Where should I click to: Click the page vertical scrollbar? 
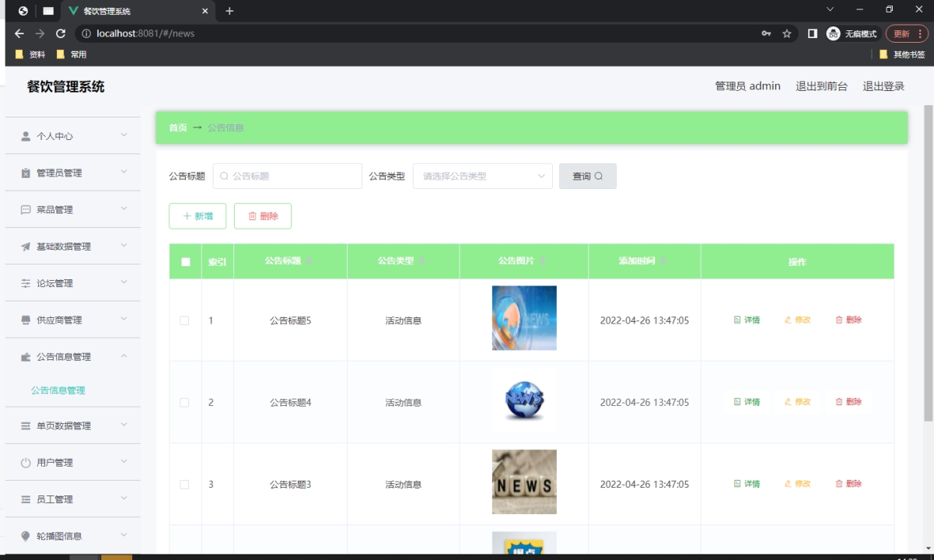(x=928, y=263)
